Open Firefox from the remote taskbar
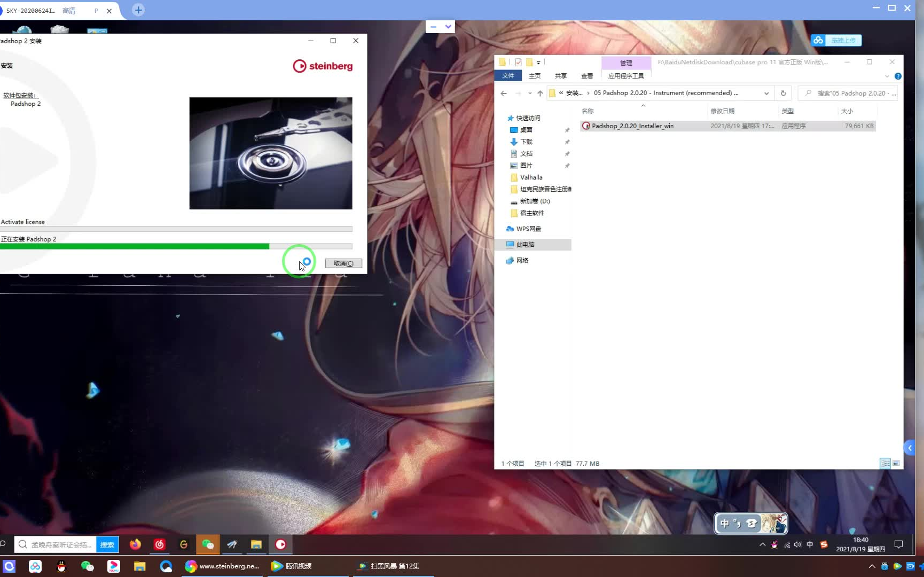 click(135, 544)
